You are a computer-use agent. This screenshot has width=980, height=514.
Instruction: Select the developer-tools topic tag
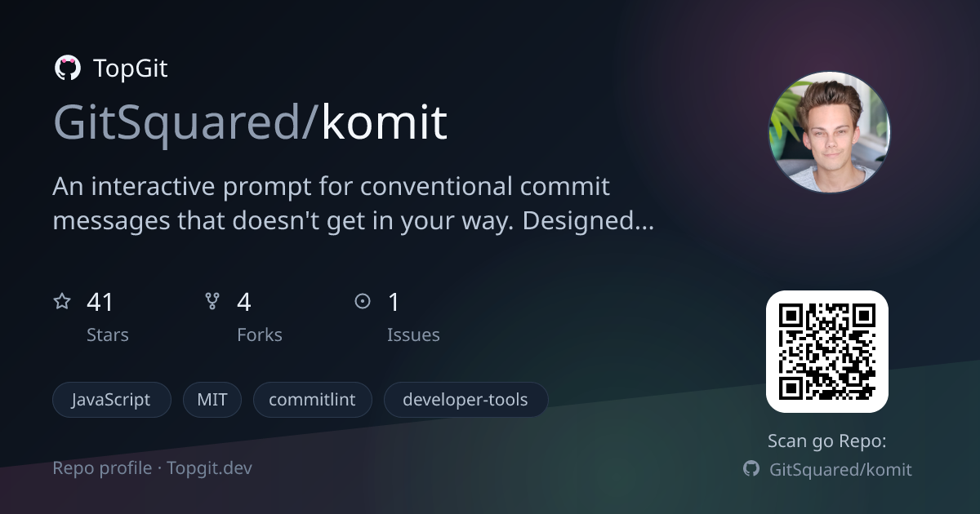(x=465, y=400)
